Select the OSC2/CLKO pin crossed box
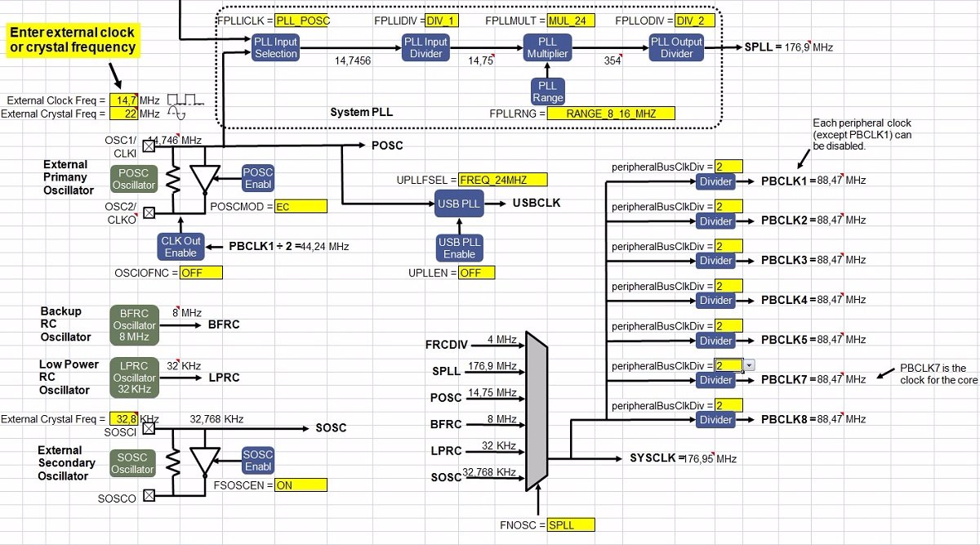Screen dimensions: 980x545 [149, 213]
